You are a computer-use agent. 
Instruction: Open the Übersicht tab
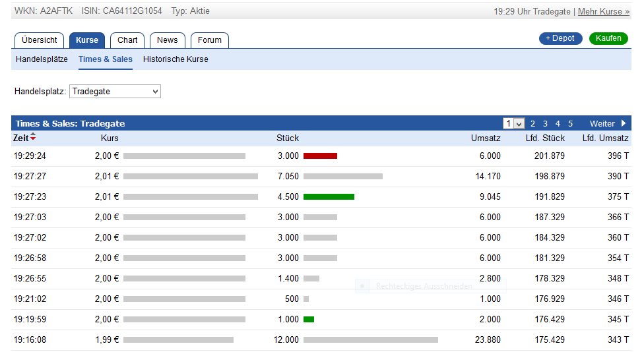40,40
